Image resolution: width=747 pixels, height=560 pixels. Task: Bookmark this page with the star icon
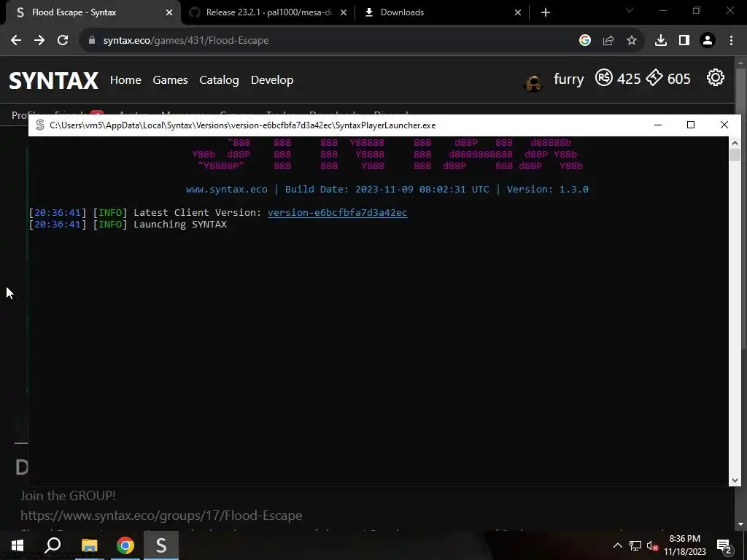click(632, 41)
